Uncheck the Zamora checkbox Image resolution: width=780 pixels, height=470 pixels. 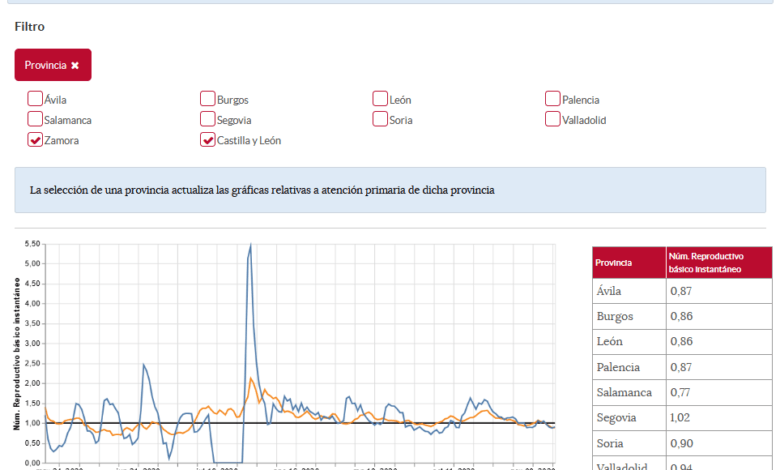tap(35, 140)
